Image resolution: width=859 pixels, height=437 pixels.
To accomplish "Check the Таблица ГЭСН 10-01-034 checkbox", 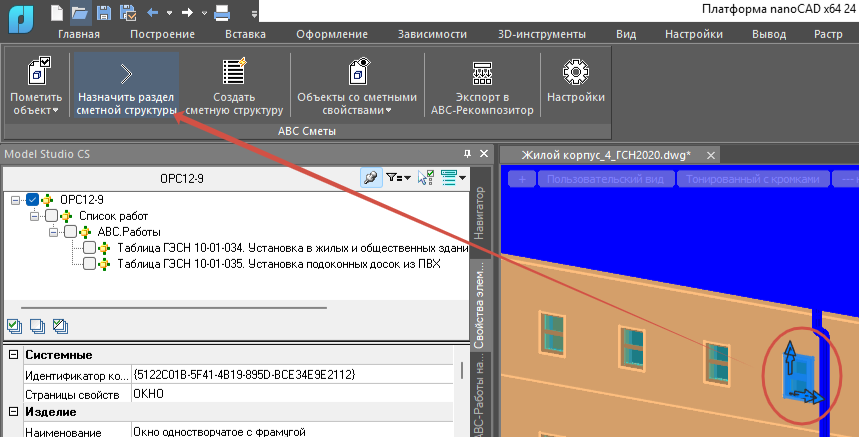I will tap(89, 248).
